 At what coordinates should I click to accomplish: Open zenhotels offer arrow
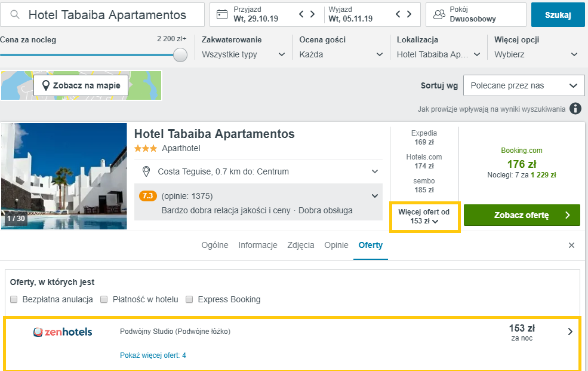(x=570, y=332)
